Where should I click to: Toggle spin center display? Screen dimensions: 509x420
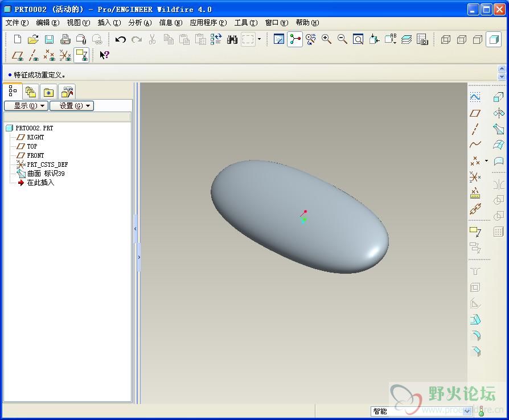coord(295,39)
